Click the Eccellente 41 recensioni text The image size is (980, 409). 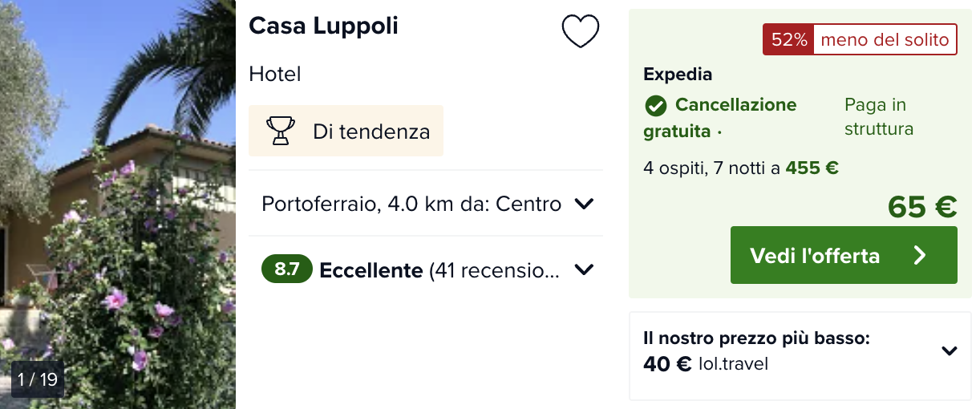coord(439,270)
